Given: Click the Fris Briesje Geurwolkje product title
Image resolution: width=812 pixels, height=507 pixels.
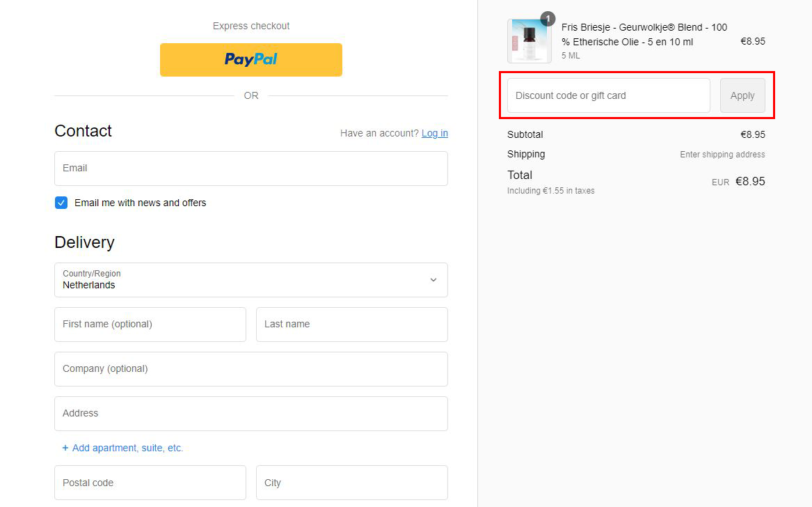Looking at the screenshot, I should (644, 35).
